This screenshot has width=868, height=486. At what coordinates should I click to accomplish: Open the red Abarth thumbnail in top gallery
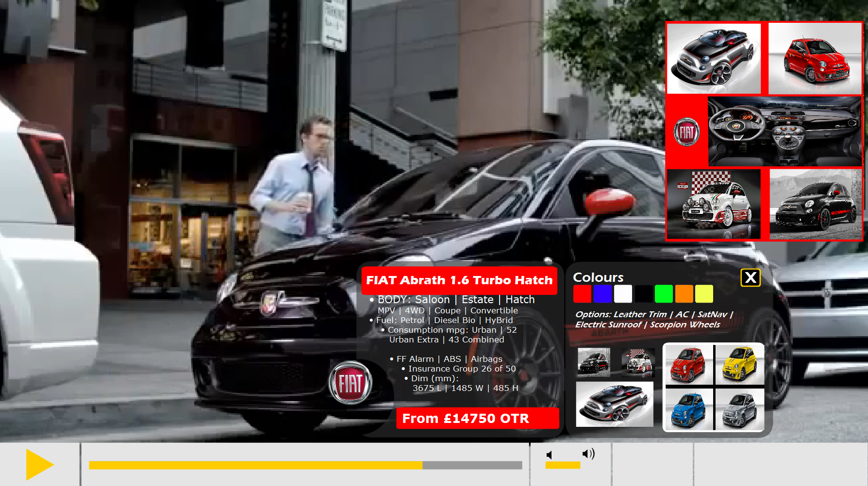point(815,58)
